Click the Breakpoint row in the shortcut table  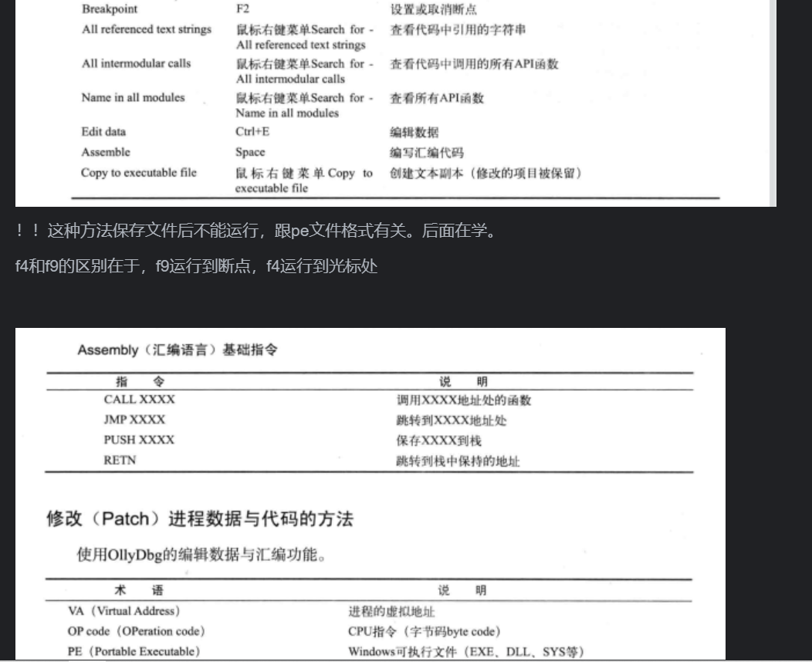point(110,10)
